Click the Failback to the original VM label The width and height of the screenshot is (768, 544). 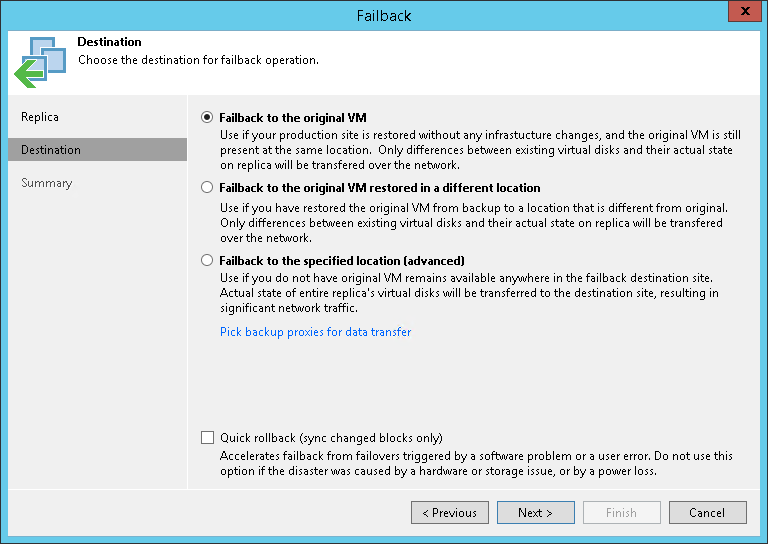[x=293, y=118]
